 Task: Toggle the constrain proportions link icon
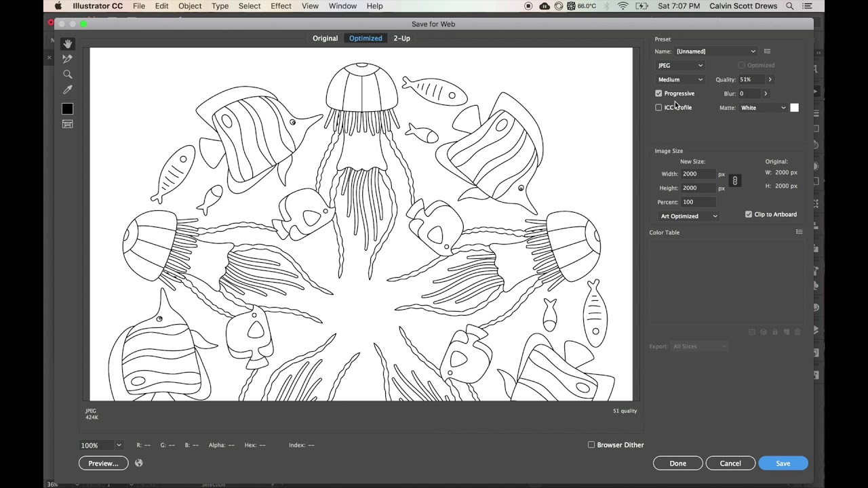(x=735, y=181)
